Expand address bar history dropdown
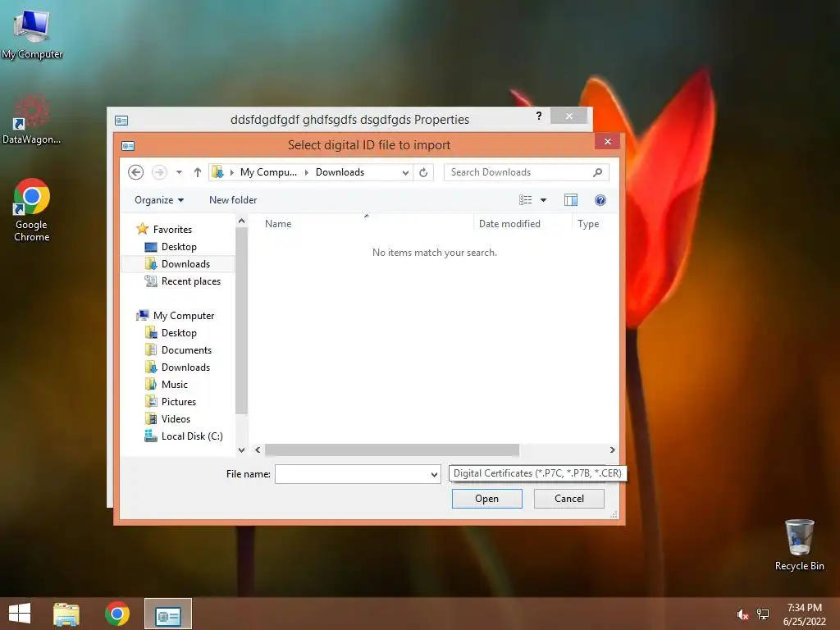840x630 pixels. click(x=405, y=172)
